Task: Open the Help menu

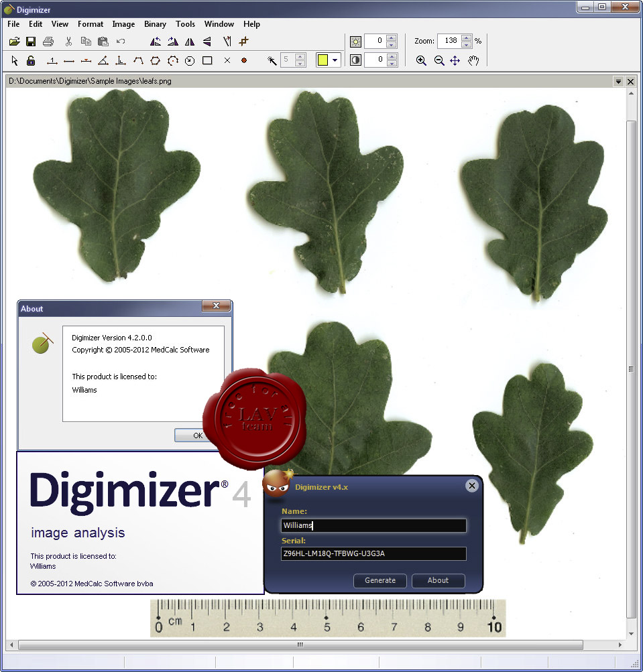Action: click(252, 24)
